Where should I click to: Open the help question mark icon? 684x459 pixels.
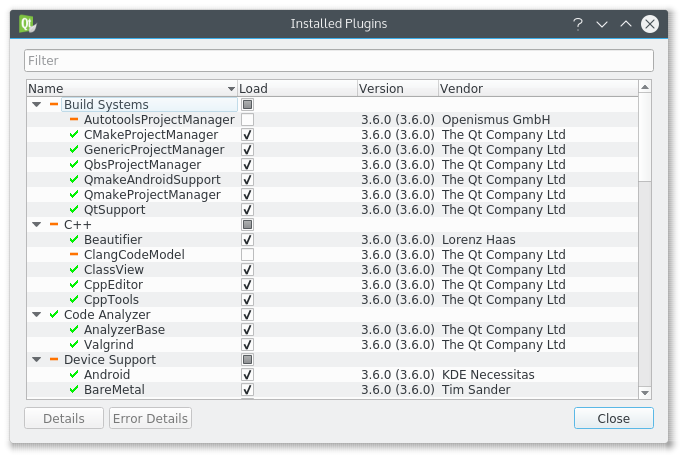tap(578, 24)
